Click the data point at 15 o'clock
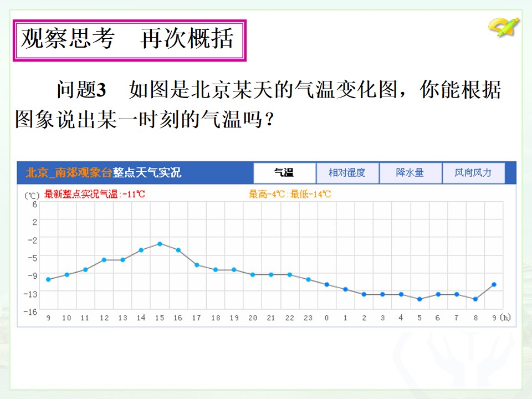 tap(160, 244)
